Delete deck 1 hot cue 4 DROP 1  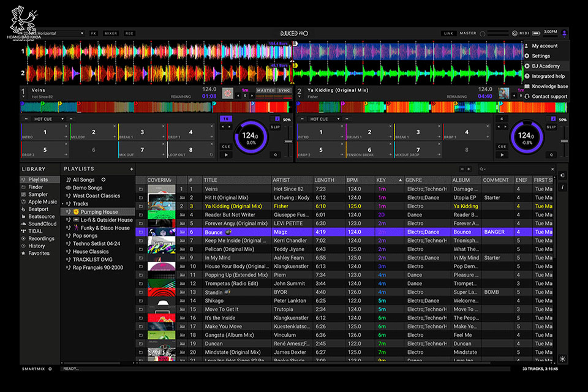212,126
